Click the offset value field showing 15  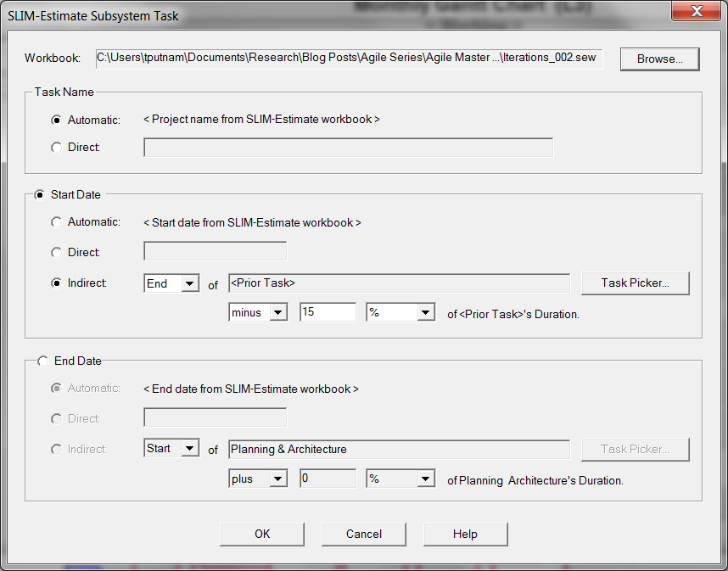(x=328, y=312)
